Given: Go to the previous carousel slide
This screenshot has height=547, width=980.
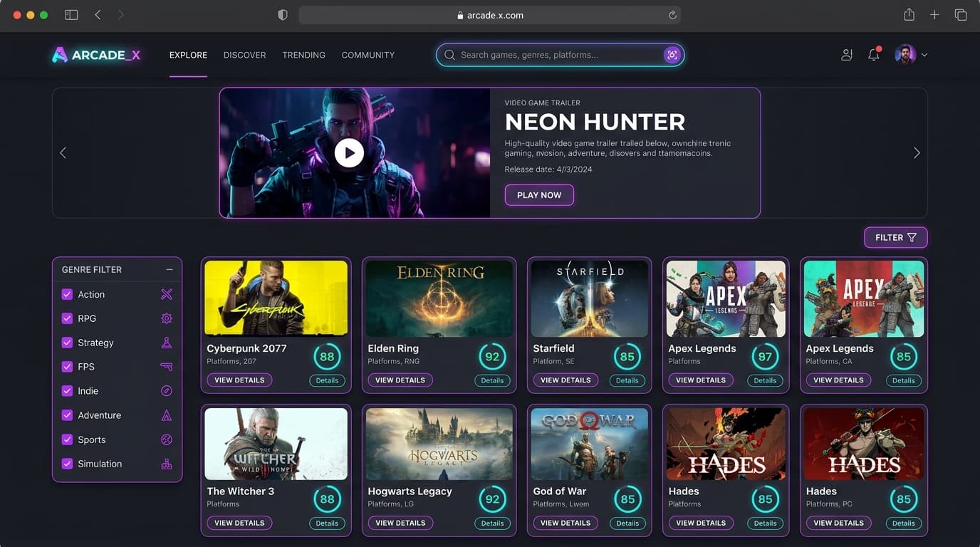Looking at the screenshot, I should (63, 152).
